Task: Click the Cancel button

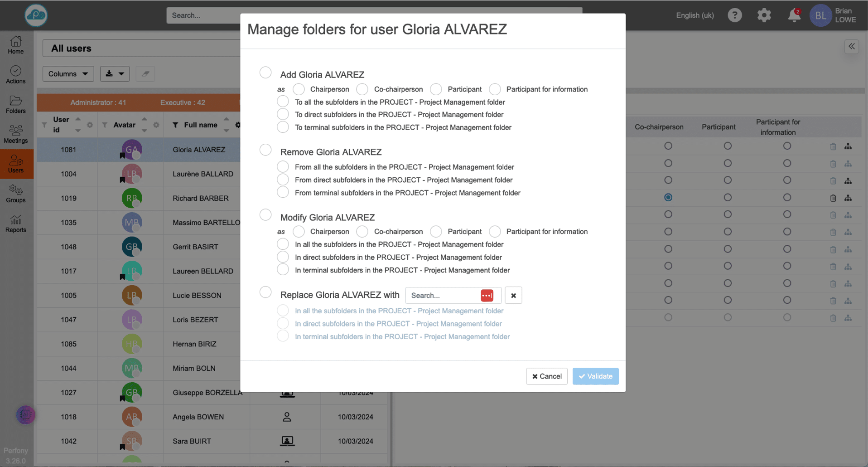Action: [x=546, y=376]
